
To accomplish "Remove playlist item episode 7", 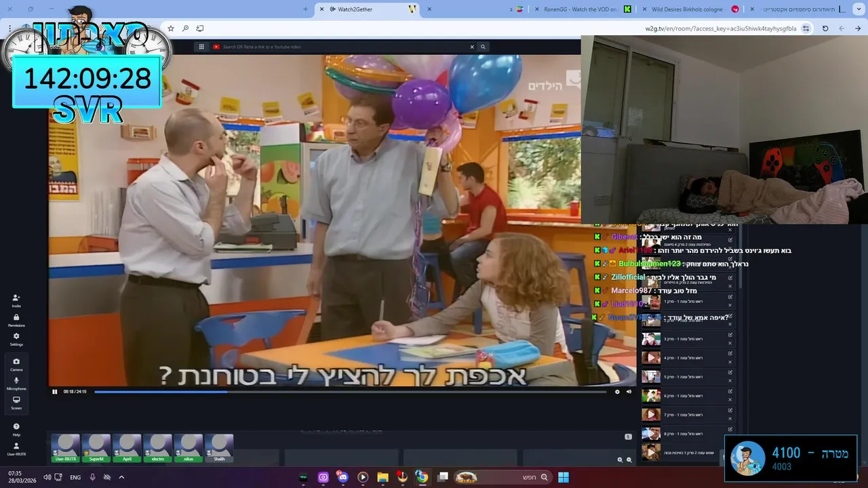I will pos(730,419).
